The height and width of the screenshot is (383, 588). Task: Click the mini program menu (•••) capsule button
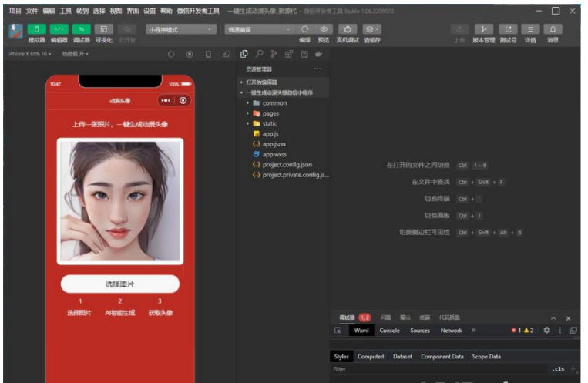point(166,100)
